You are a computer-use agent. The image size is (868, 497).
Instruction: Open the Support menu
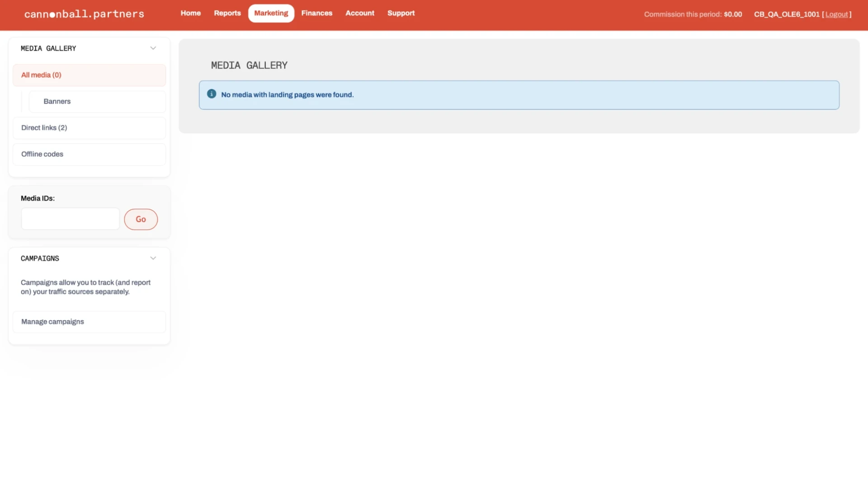[x=401, y=13]
